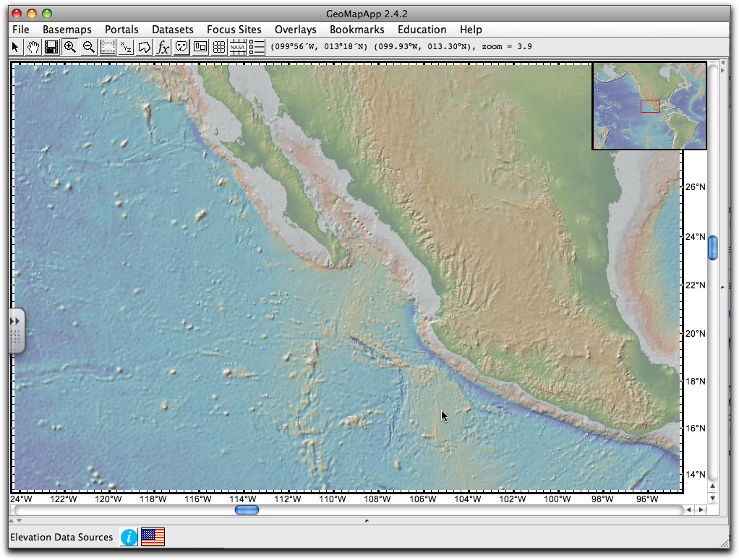Toggle the contrast adjustment tool
Image resolution: width=739 pixels, height=560 pixels.
pos(182,47)
